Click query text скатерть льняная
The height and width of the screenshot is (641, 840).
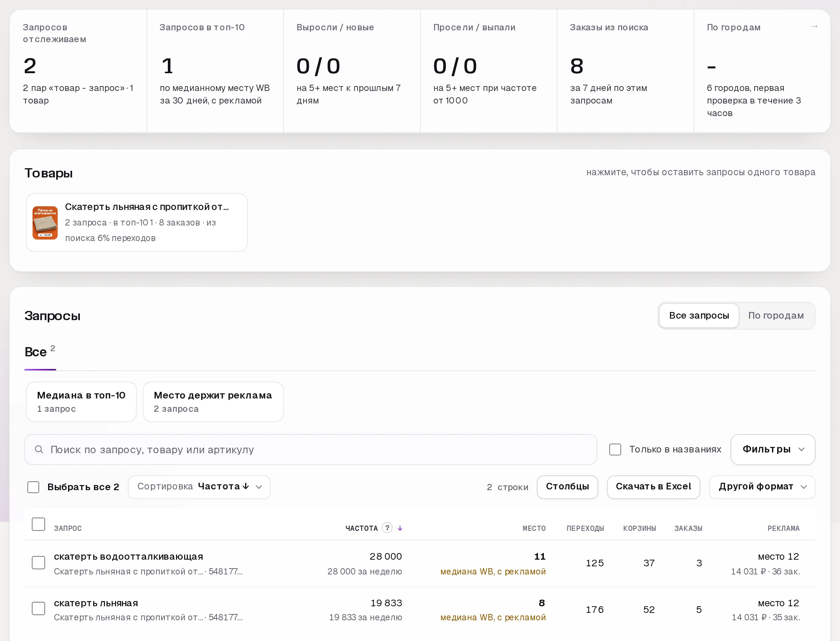pos(96,603)
